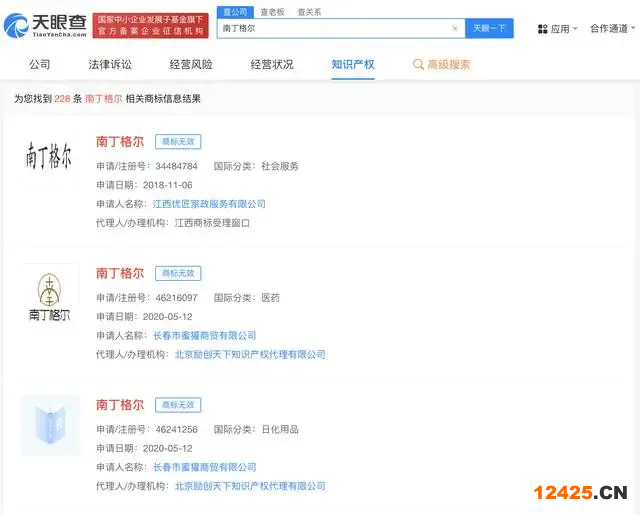Viewport: 640px width, 515px height.
Task: Click the application date 2018-11-06
Action: [x=168, y=185]
